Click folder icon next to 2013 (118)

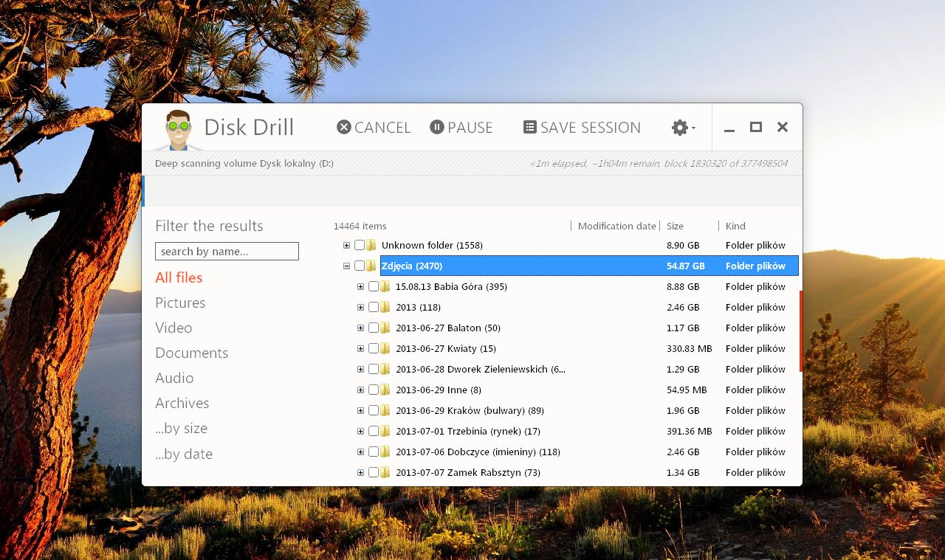click(x=385, y=307)
